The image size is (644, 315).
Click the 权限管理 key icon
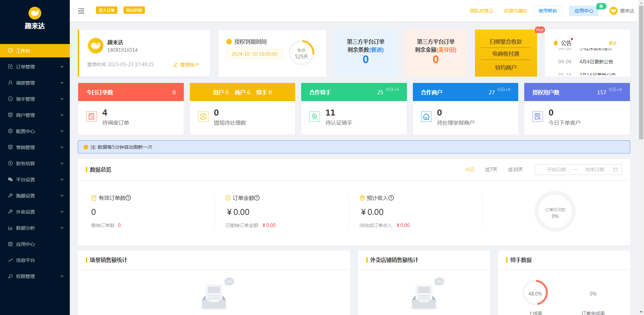(x=10, y=276)
